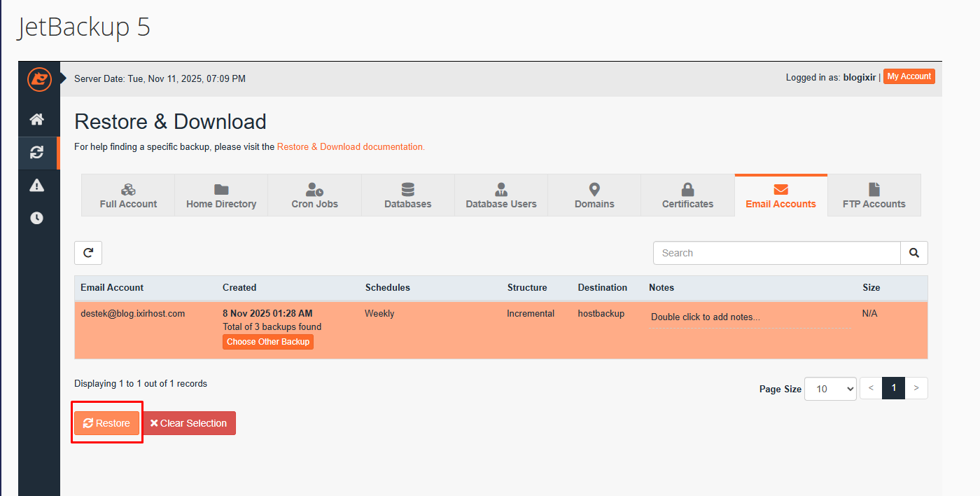Go to next page arrow

916,388
